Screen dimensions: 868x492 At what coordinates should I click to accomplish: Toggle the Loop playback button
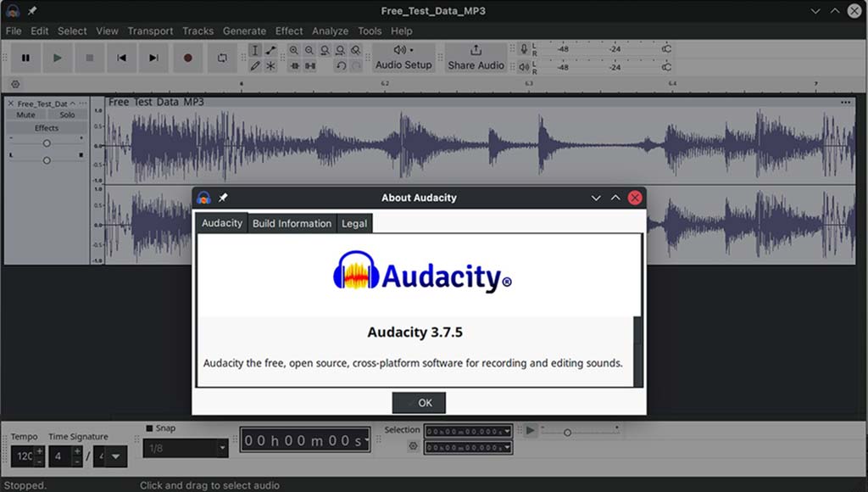(222, 58)
